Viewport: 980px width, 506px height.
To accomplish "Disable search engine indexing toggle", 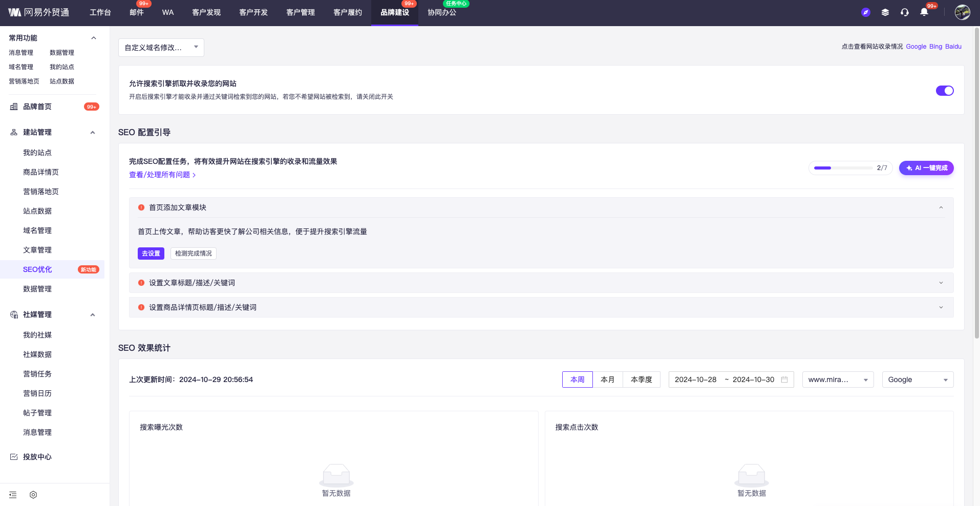I will (945, 91).
